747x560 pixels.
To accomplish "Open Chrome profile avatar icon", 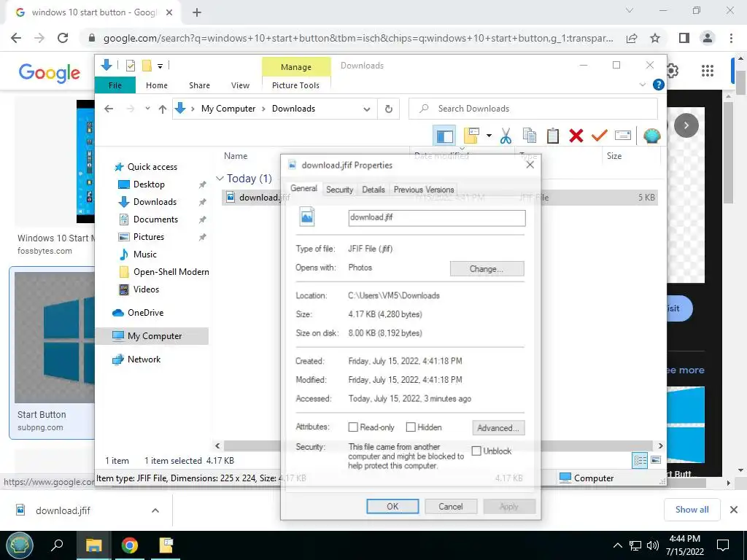I will coord(708,38).
